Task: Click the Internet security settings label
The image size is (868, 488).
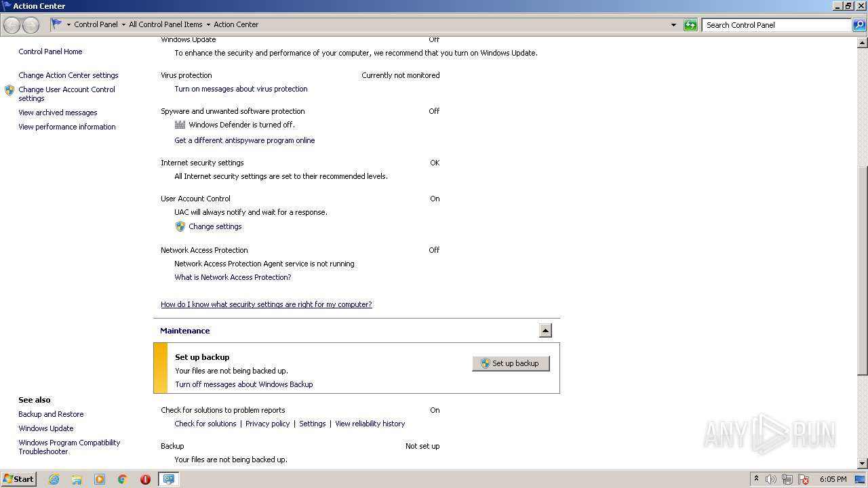Action: [x=202, y=163]
